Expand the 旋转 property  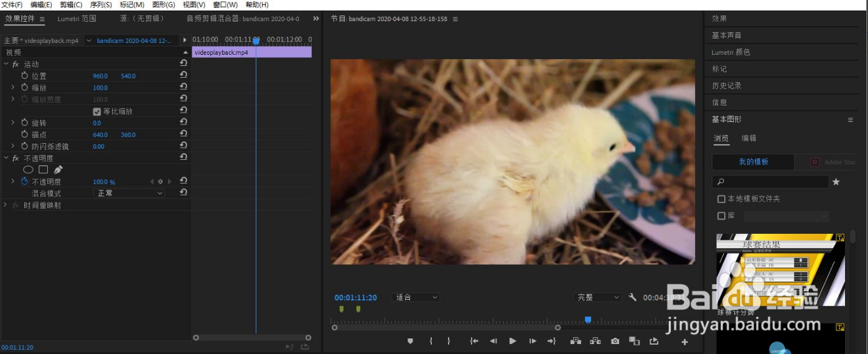[x=12, y=123]
